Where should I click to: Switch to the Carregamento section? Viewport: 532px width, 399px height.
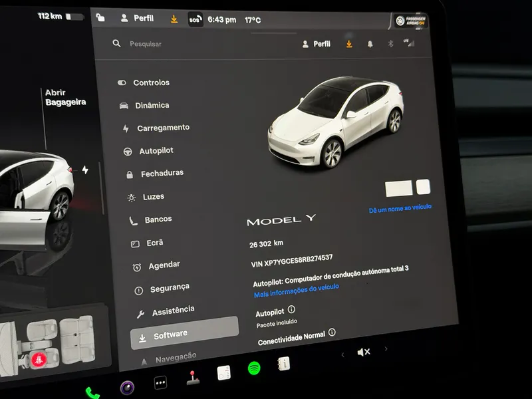162,127
